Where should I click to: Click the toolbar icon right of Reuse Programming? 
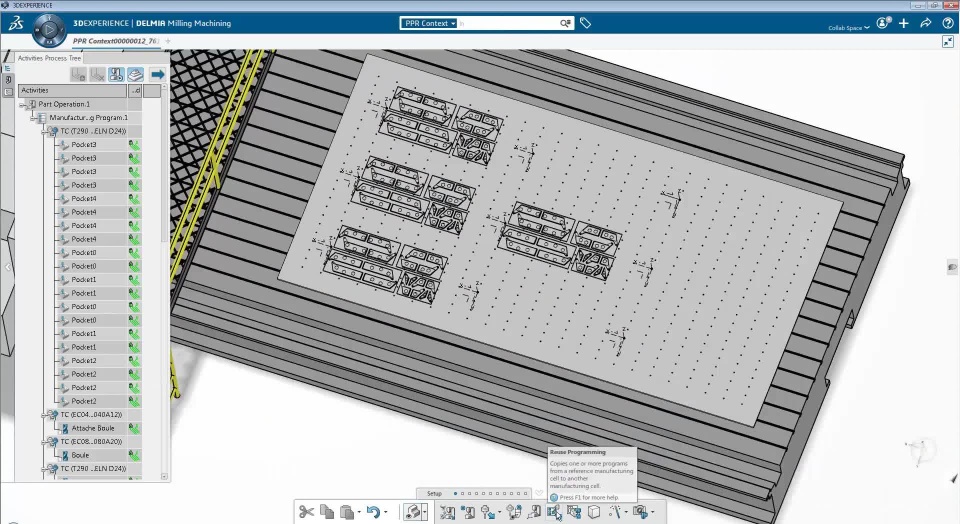point(574,512)
